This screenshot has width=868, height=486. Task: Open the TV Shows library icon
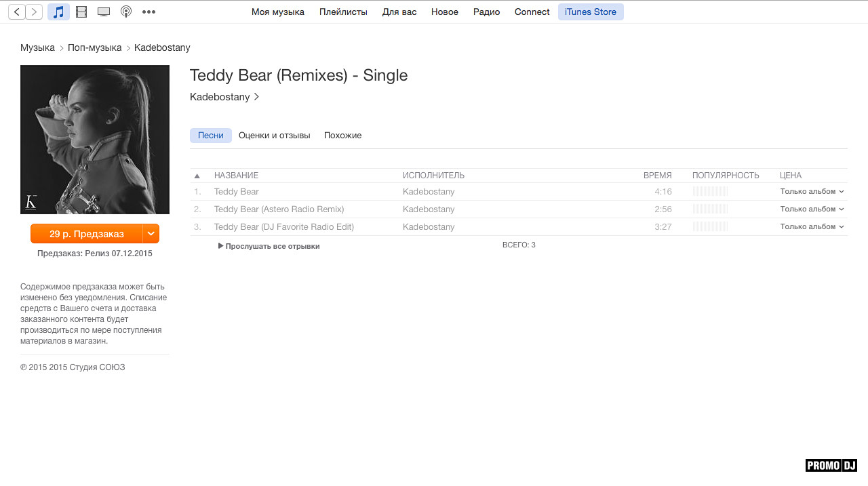point(104,12)
